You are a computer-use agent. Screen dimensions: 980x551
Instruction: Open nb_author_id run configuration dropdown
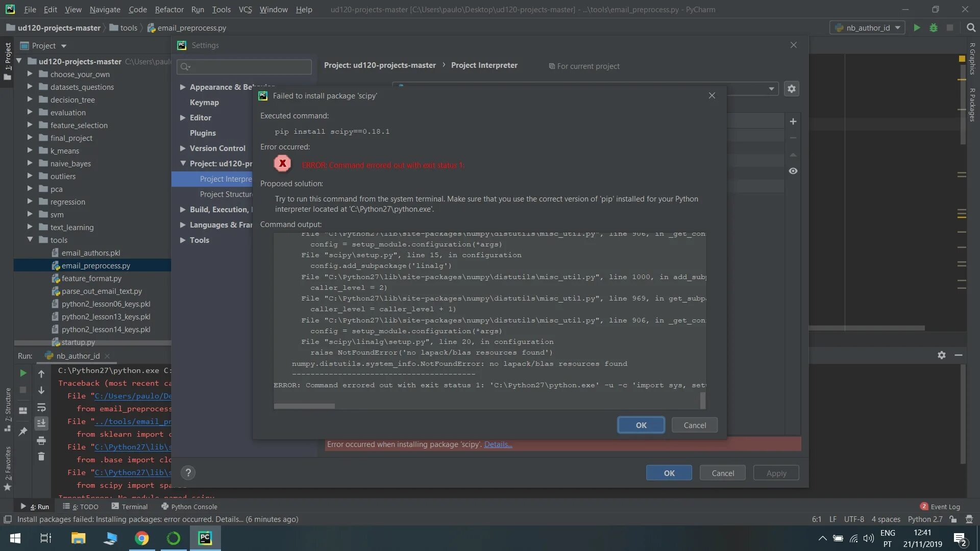pos(868,28)
